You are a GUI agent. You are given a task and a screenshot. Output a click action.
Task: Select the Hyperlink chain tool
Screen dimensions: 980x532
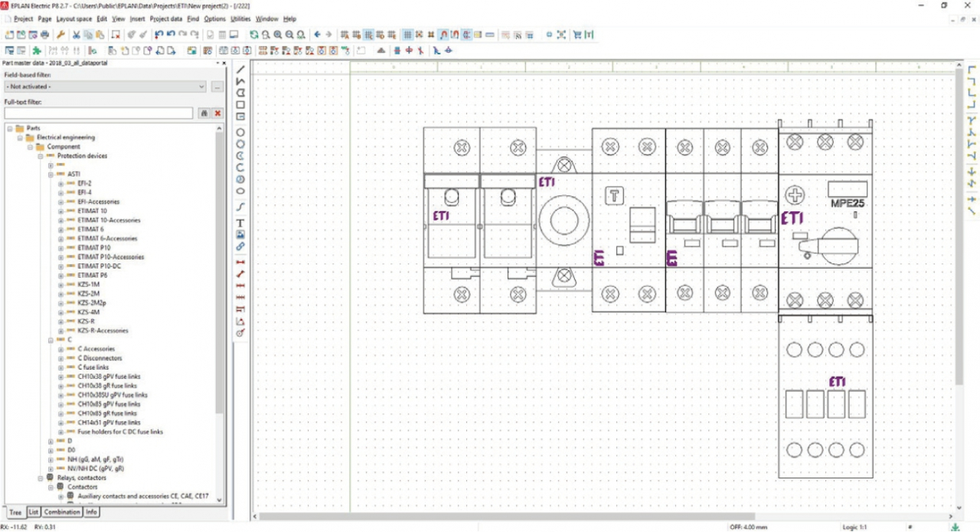[240, 246]
